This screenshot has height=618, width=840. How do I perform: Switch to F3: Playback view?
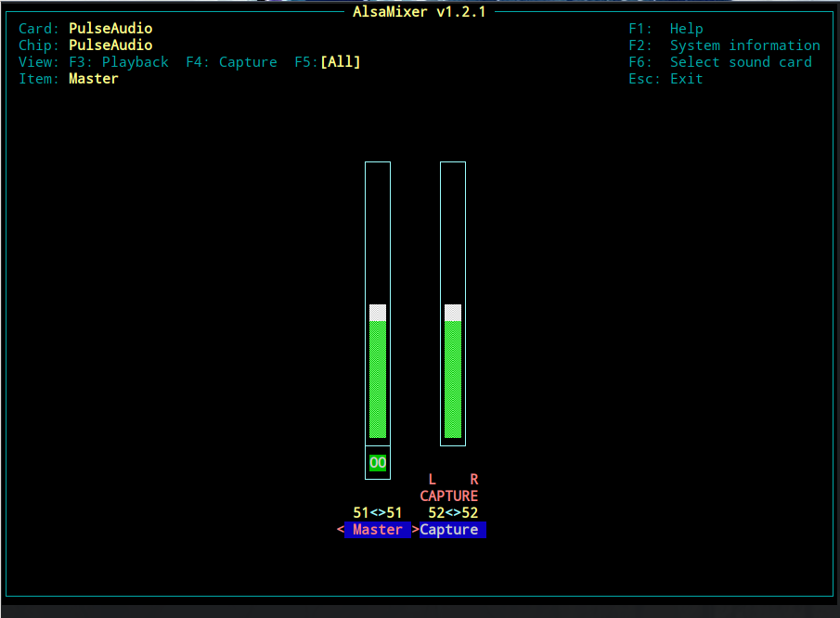[x=119, y=62]
